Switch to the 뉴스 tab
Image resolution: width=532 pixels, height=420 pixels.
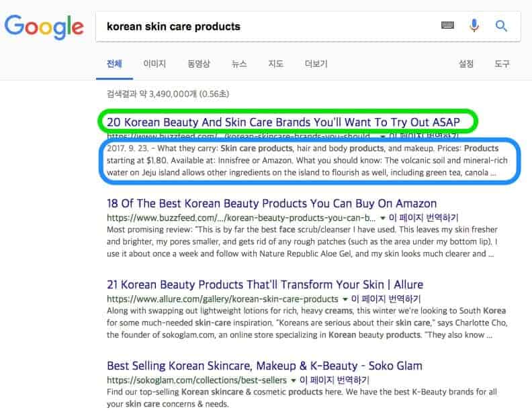[239, 64]
